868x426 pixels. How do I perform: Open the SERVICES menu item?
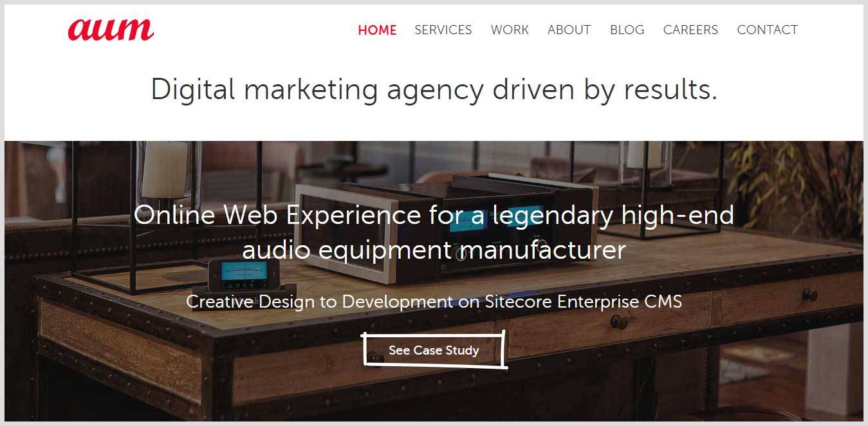[x=443, y=30]
